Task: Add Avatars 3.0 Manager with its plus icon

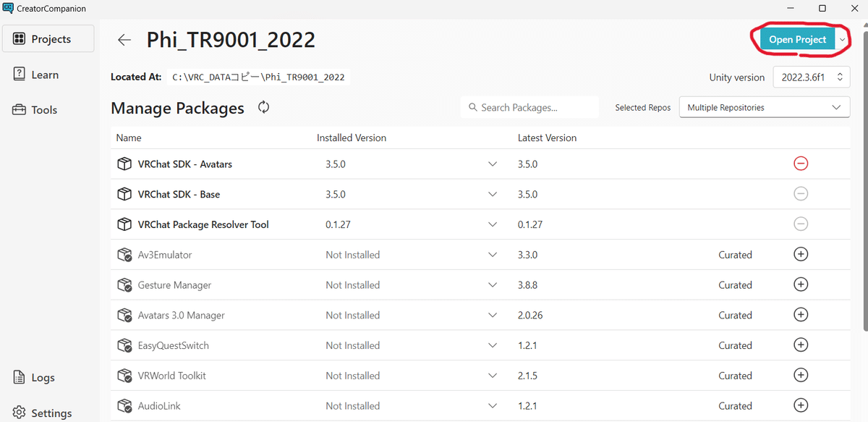Action: (801, 315)
